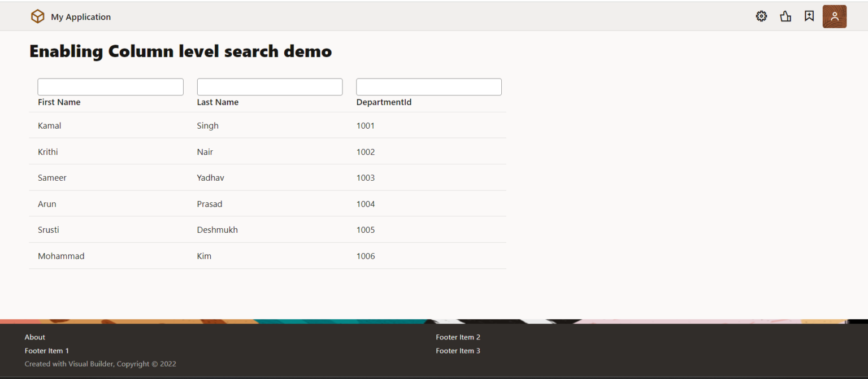Click the Footer Item 1 link
Screen dimensions: 868x379
coord(47,350)
